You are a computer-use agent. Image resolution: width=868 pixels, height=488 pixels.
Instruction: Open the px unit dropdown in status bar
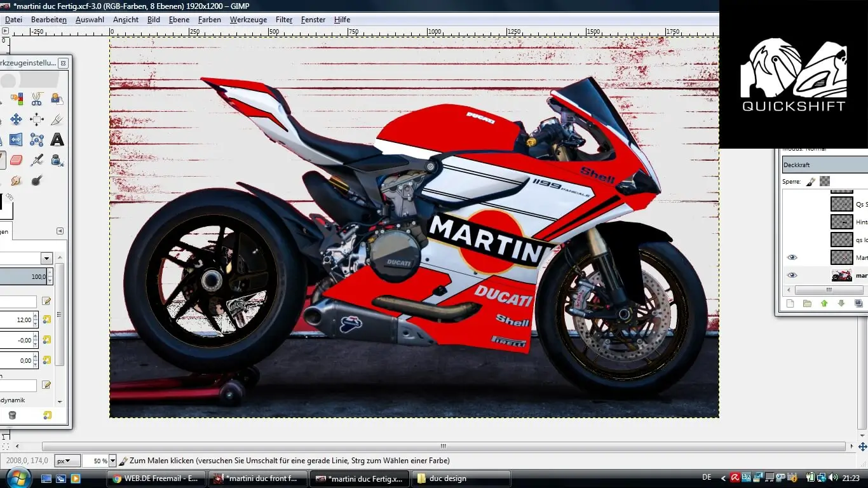(x=67, y=461)
